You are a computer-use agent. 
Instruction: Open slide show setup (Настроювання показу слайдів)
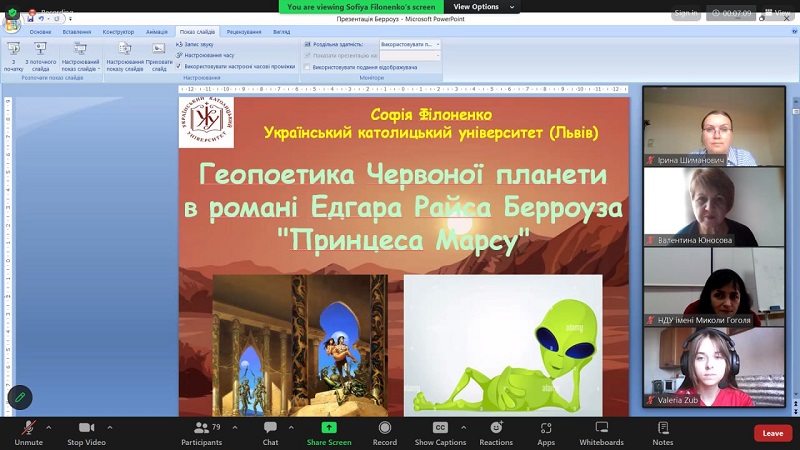pyautogui.click(x=125, y=56)
